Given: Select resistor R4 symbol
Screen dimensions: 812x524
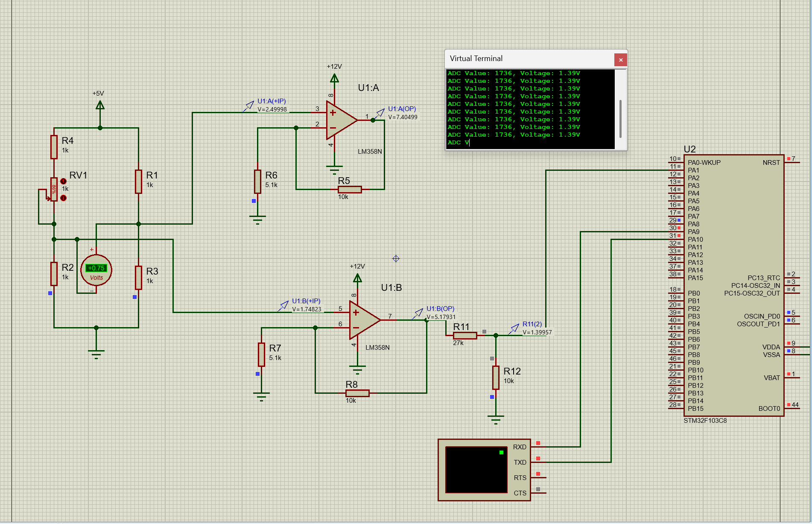Looking at the screenshot, I should pyautogui.click(x=54, y=147).
